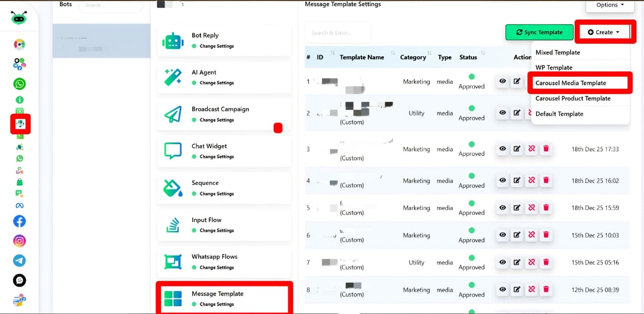Choose Mixed Template from Create menu
The image size is (644, 314).
557,52
